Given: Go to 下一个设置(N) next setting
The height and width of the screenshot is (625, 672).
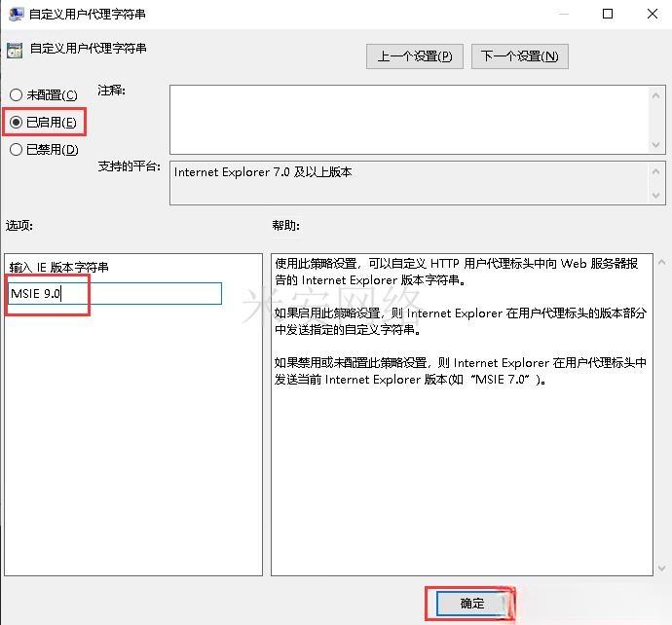Looking at the screenshot, I should pos(519,56).
